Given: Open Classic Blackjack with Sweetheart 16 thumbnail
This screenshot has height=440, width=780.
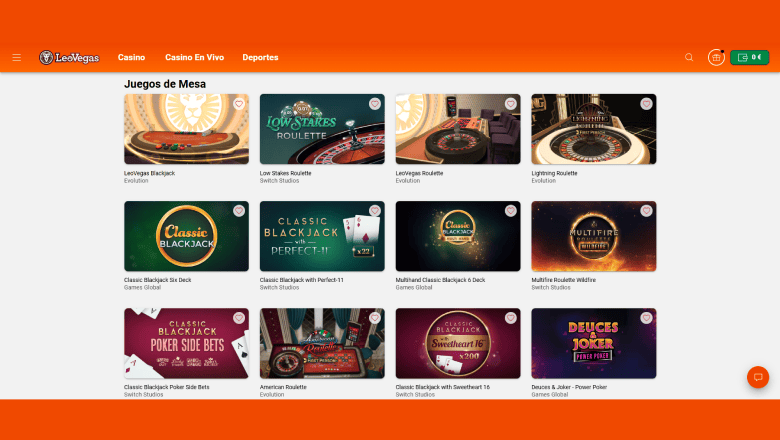Looking at the screenshot, I should click(458, 343).
